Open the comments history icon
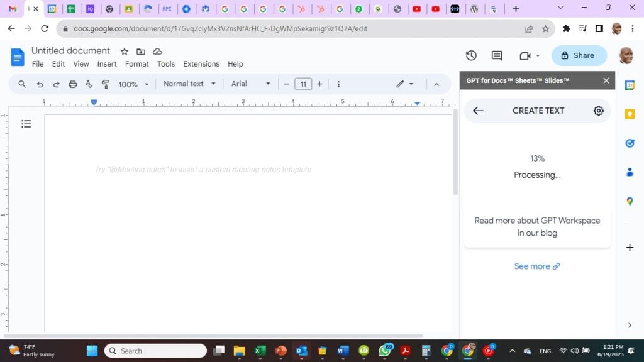The height and width of the screenshot is (362, 644). [497, 55]
